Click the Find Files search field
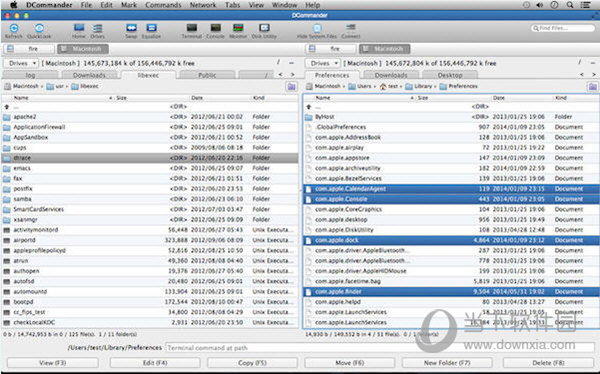600x374 pixels. (562, 28)
